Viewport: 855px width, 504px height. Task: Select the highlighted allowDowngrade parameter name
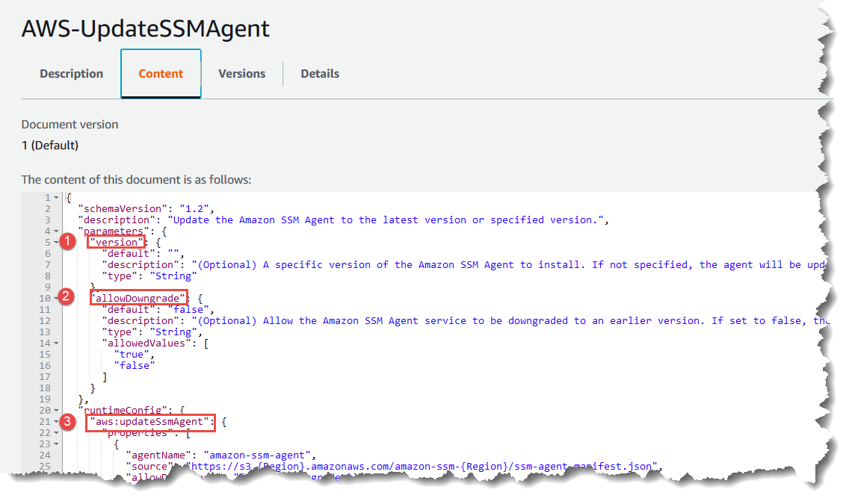138,297
